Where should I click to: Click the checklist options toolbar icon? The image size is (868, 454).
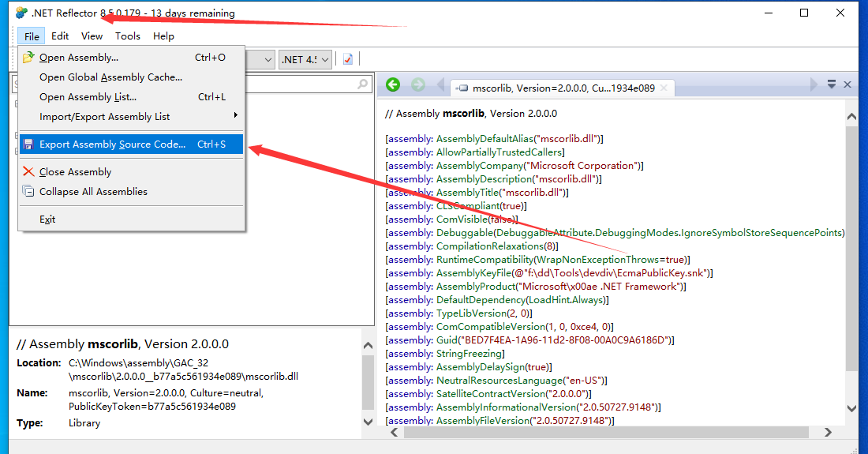pos(348,59)
